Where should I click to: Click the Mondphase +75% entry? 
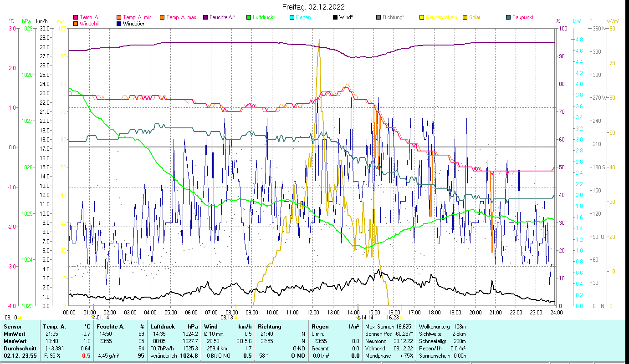389,356
